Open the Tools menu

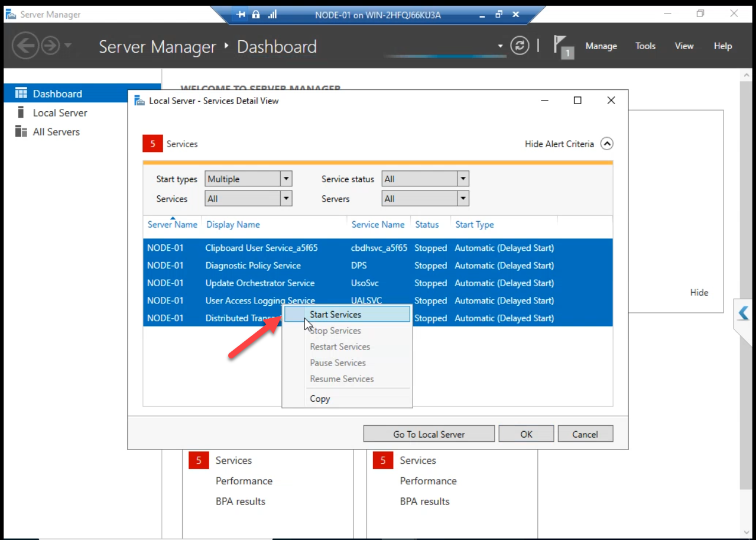(x=645, y=46)
